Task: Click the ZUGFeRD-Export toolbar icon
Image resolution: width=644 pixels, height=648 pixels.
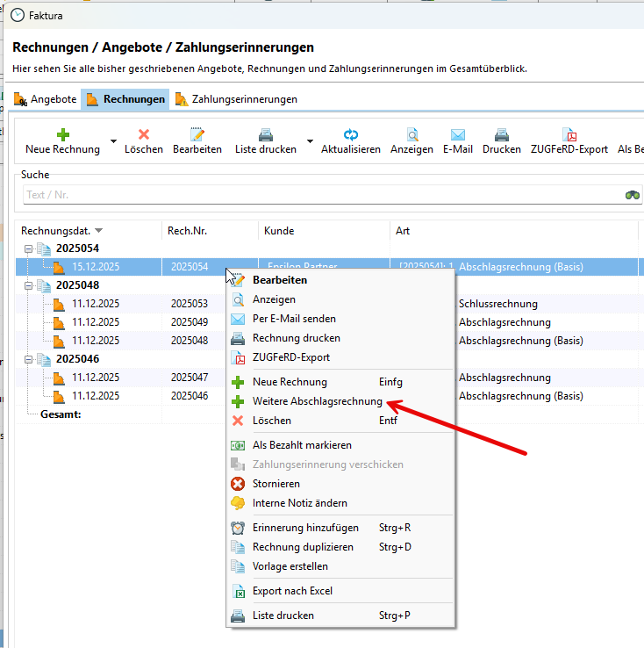Action: click(x=569, y=134)
